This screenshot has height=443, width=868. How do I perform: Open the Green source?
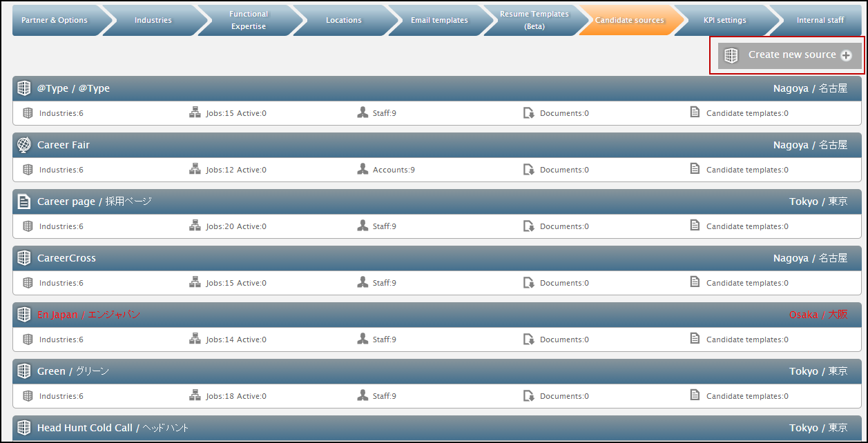[x=437, y=371]
